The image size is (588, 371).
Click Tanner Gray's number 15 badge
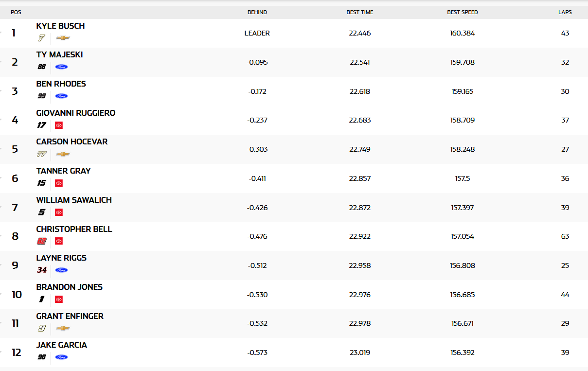42,183
